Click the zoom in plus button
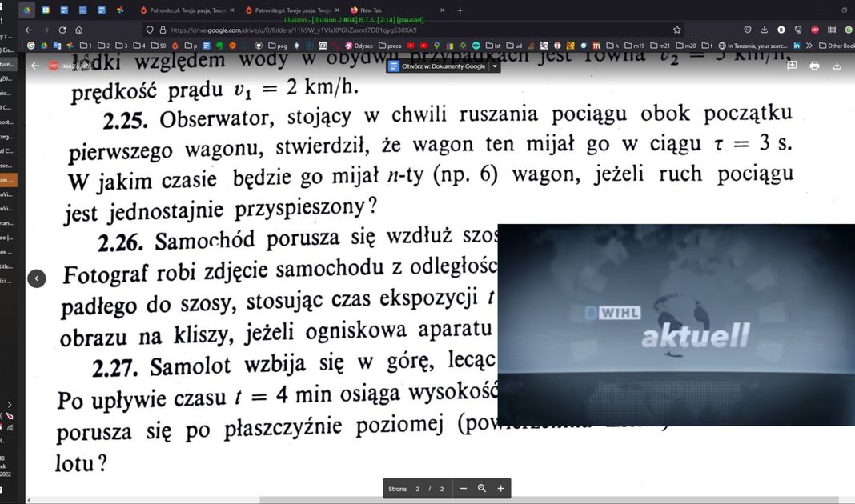855x504 pixels. click(x=501, y=489)
